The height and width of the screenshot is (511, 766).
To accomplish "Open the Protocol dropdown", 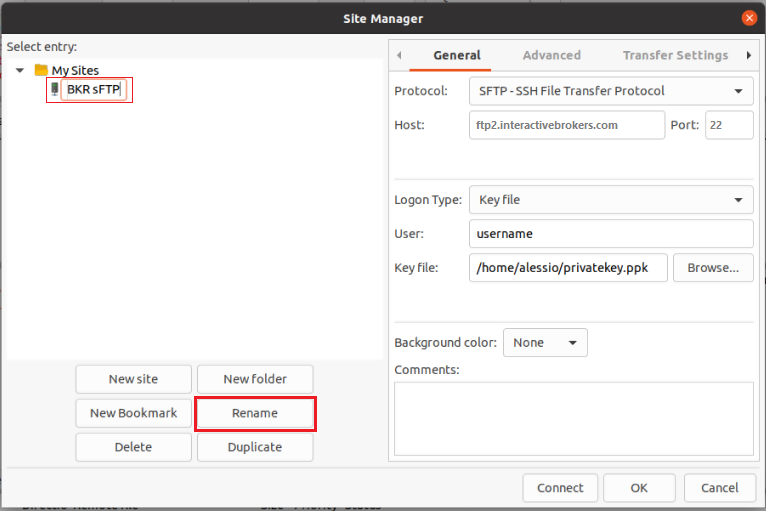I will 611,91.
